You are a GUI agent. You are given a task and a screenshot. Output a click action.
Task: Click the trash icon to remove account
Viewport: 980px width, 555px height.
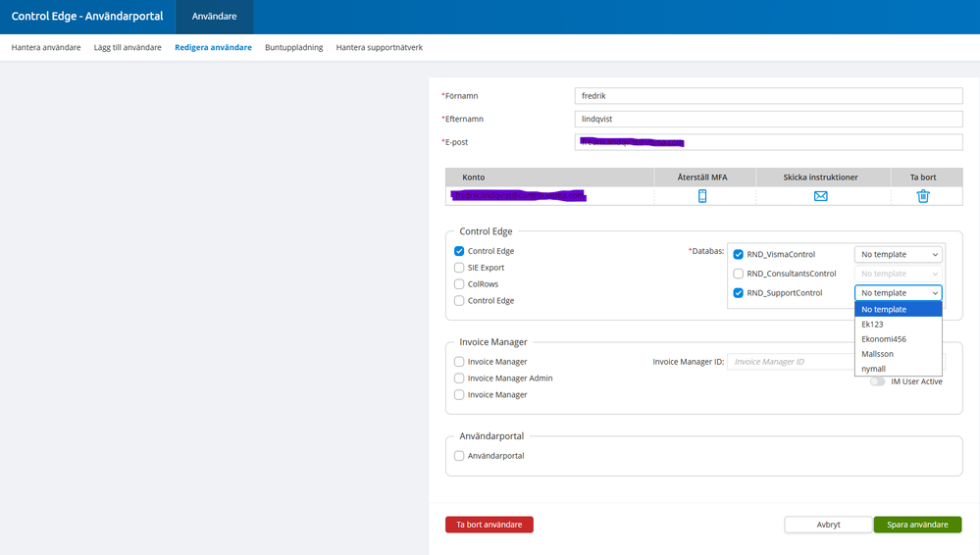[x=922, y=196]
